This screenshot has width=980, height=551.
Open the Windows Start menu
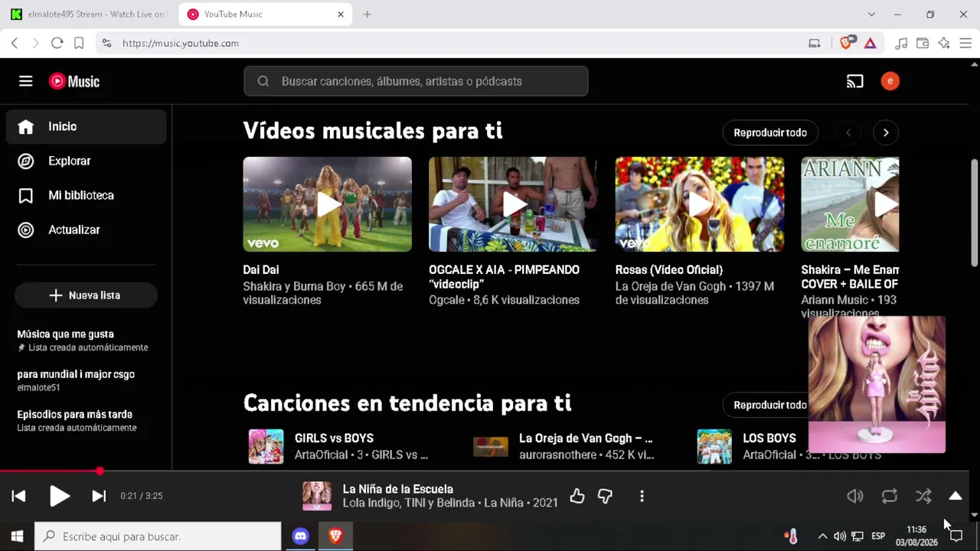[17, 536]
